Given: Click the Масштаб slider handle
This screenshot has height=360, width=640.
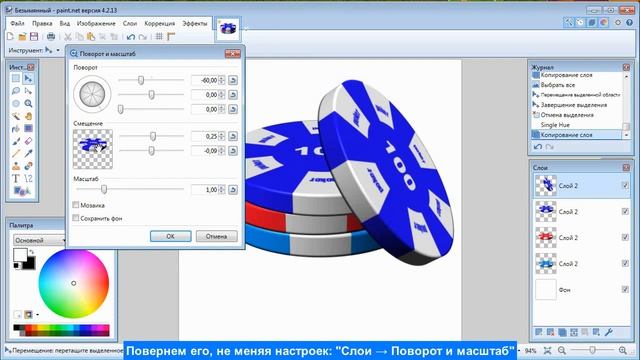Looking at the screenshot, I should click(104, 189).
